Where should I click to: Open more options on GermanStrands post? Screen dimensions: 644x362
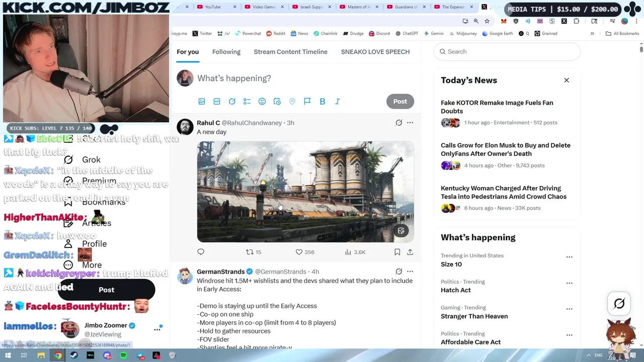pos(410,271)
